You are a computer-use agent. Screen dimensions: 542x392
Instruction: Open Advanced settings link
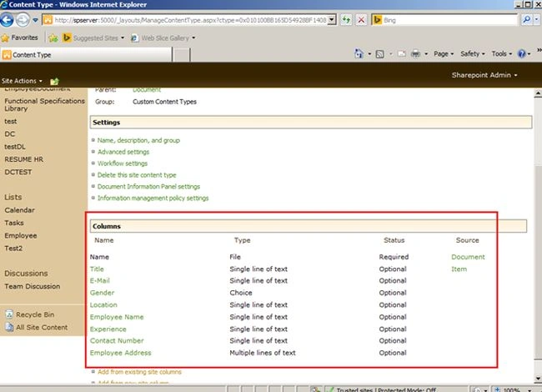[x=123, y=152]
